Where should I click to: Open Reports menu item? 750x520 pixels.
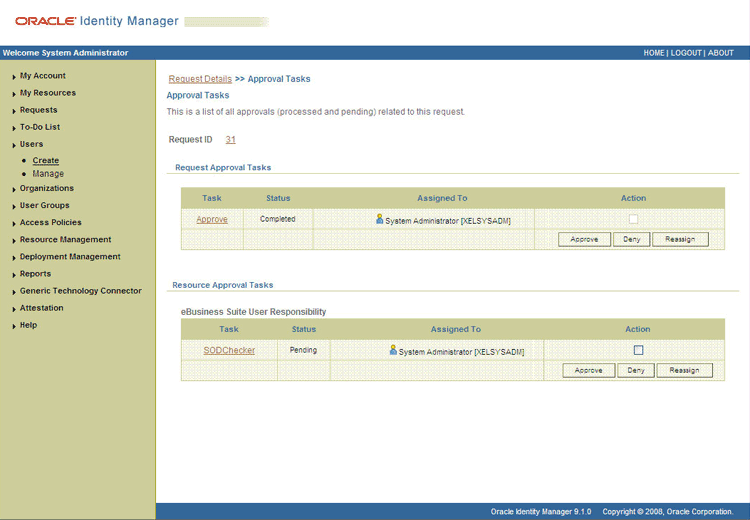click(x=35, y=274)
